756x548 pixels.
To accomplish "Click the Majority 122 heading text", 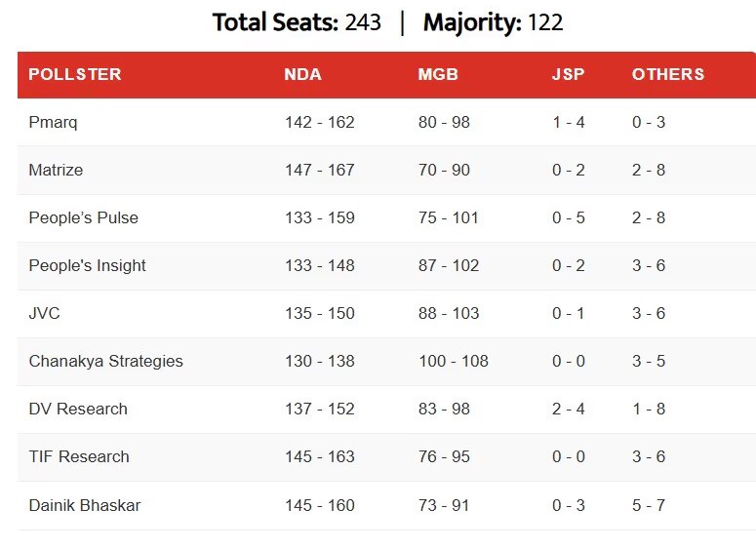I will (493, 21).
